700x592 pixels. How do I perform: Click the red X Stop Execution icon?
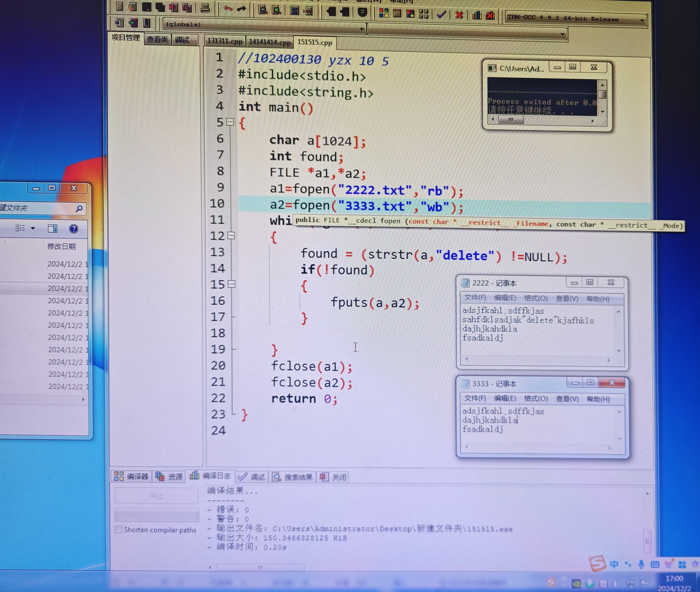[x=459, y=15]
